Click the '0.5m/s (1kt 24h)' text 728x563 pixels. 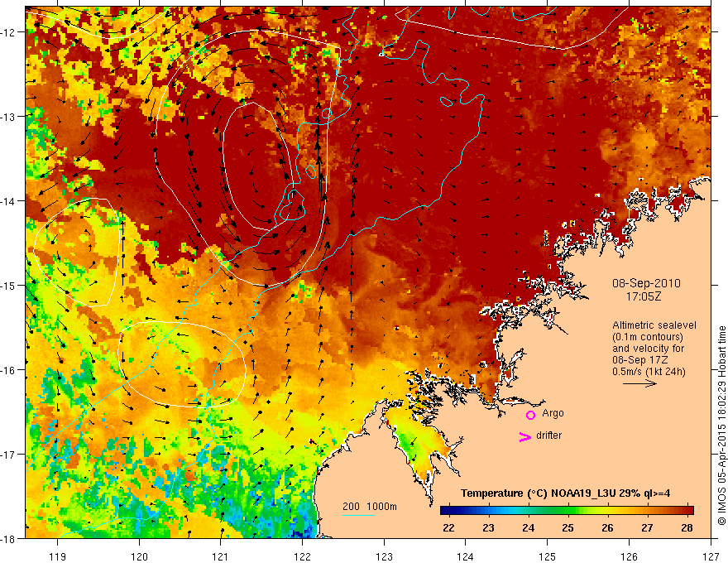[649, 372]
